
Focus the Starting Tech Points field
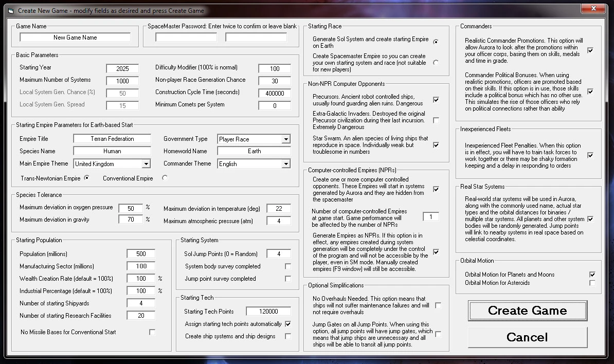coord(268,312)
